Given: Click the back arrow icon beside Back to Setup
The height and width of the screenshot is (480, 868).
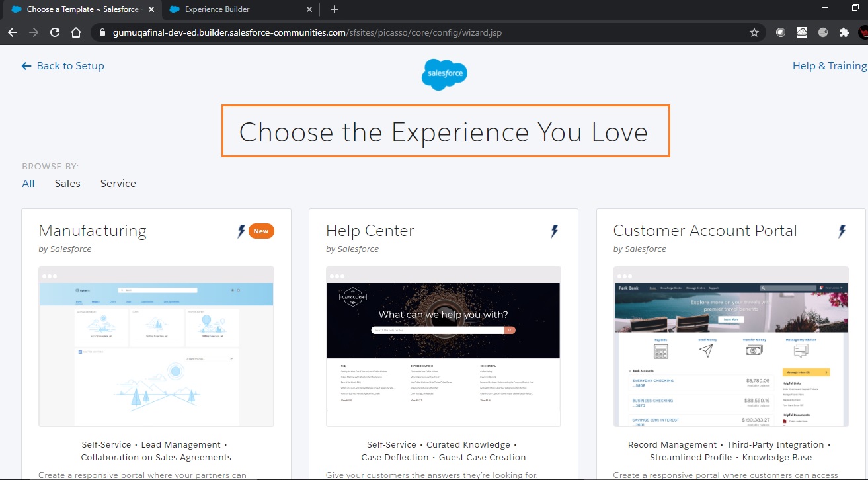Looking at the screenshot, I should [x=26, y=66].
